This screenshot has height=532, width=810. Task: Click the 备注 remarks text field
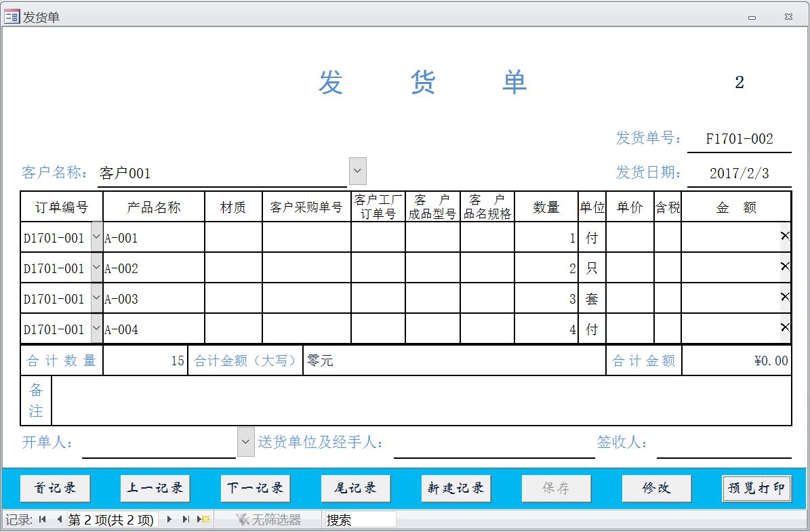click(420, 401)
